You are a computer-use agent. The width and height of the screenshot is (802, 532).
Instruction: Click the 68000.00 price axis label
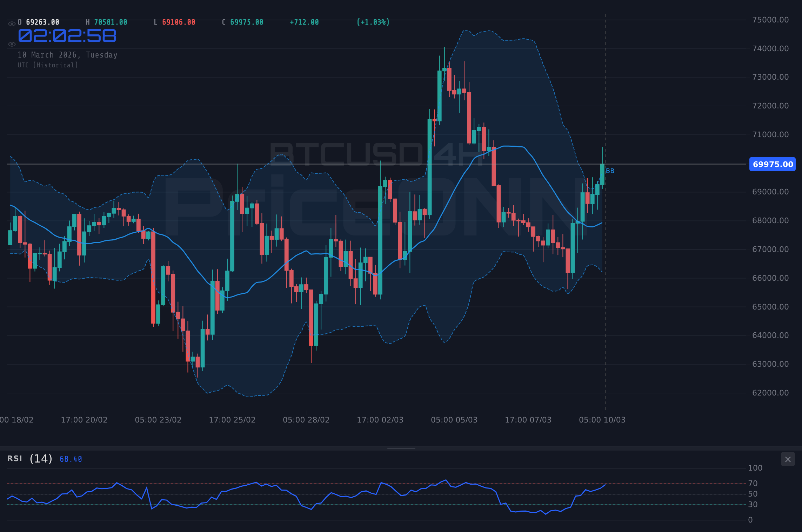tap(770, 220)
